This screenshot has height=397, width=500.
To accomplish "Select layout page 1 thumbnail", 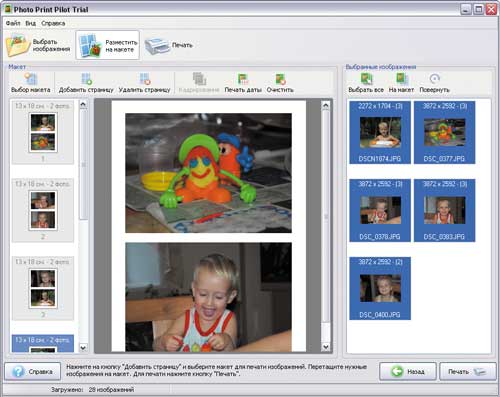I will pos(43,132).
